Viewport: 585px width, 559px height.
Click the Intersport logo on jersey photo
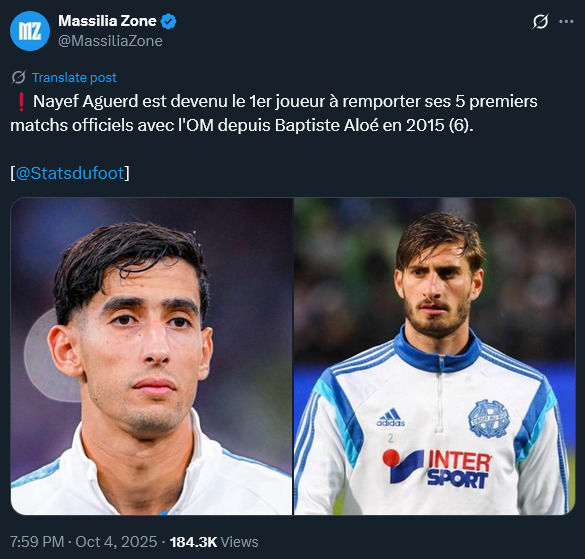(x=437, y=468)
